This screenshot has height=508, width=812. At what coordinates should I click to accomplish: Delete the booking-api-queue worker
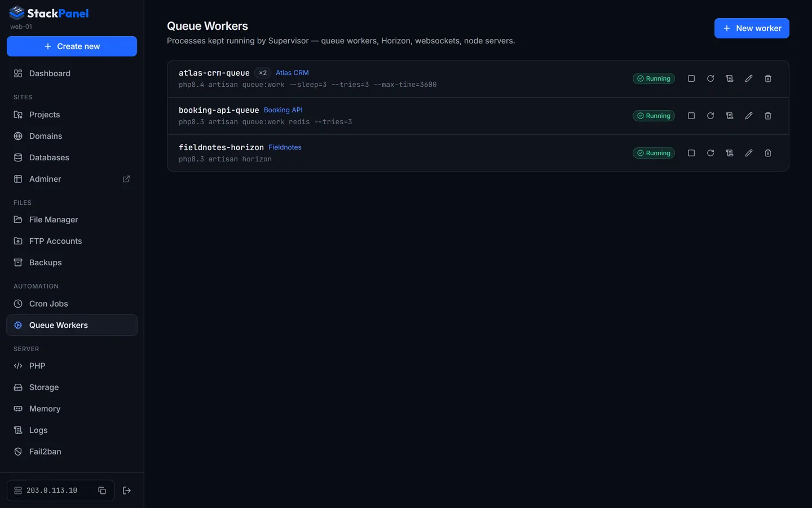coord(768,116)
